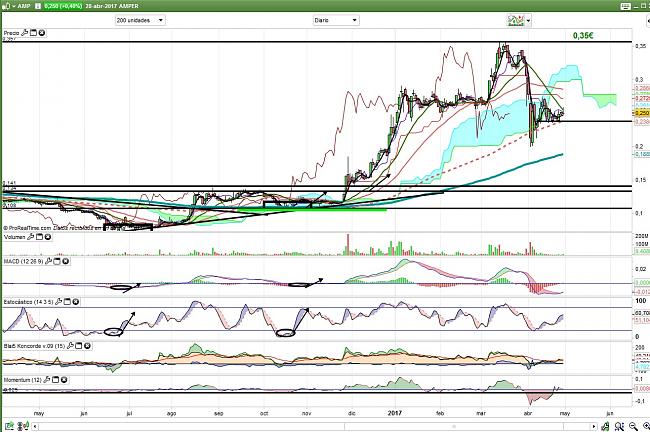Click the MACD (12 26 9) label
650x432 pixels.
23,262
